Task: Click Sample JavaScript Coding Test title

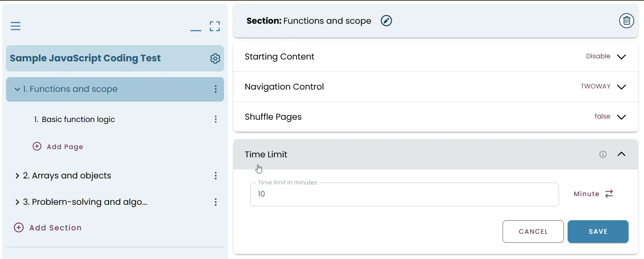Action: 85,58
